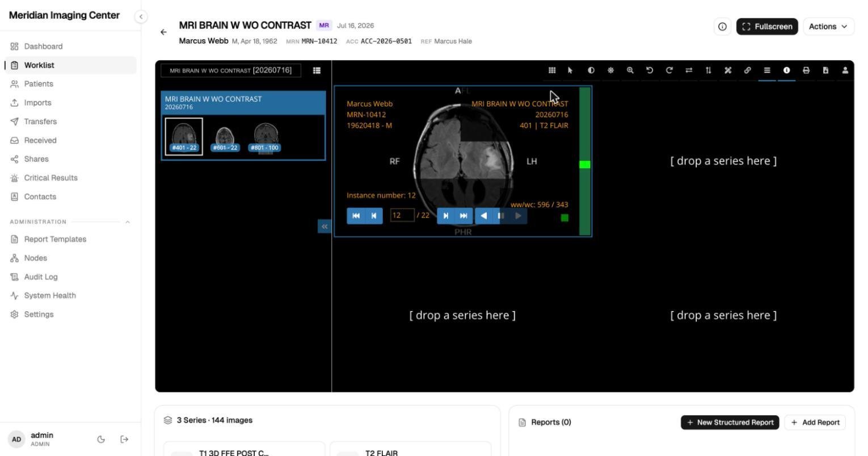Play series forward
Viewport: 868px width, 456px height.
tap(518, 216)
